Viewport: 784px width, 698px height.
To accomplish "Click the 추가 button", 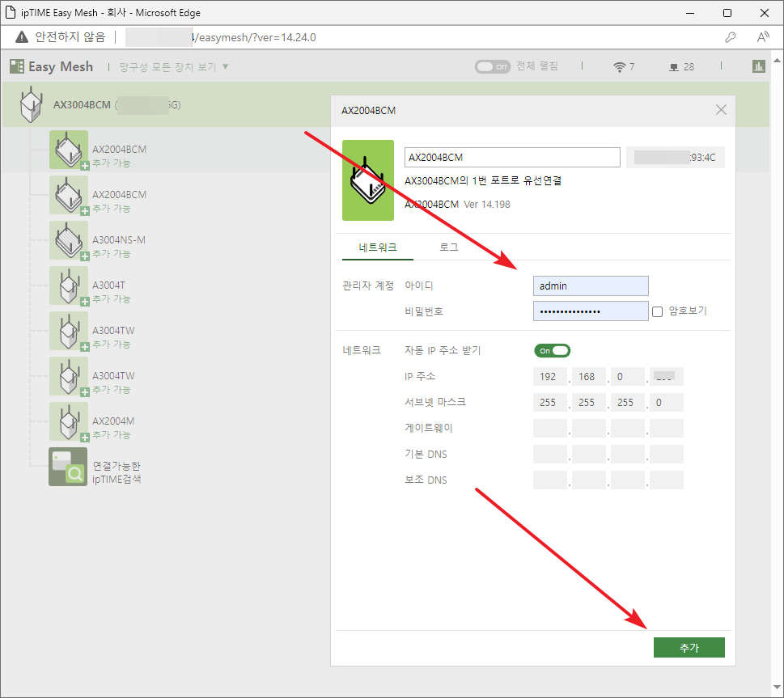I will [x=689, y=648].
